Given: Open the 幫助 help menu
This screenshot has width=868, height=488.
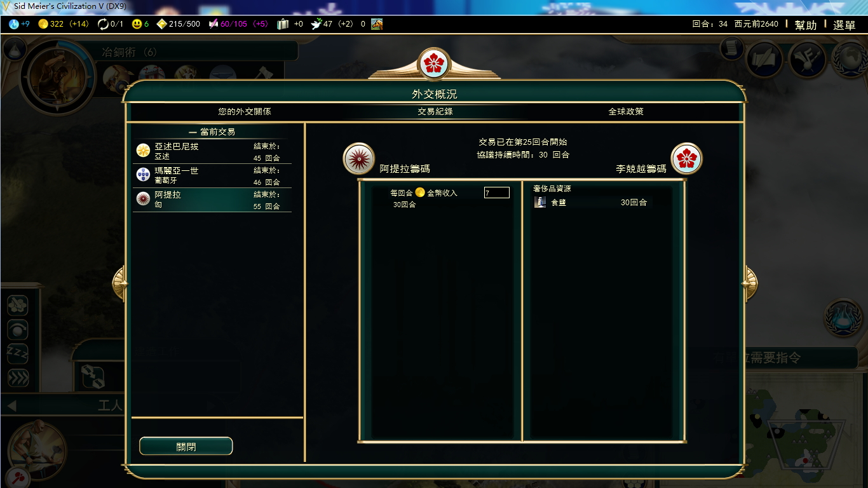Looking at the screenshot, I should pos(806,25).
